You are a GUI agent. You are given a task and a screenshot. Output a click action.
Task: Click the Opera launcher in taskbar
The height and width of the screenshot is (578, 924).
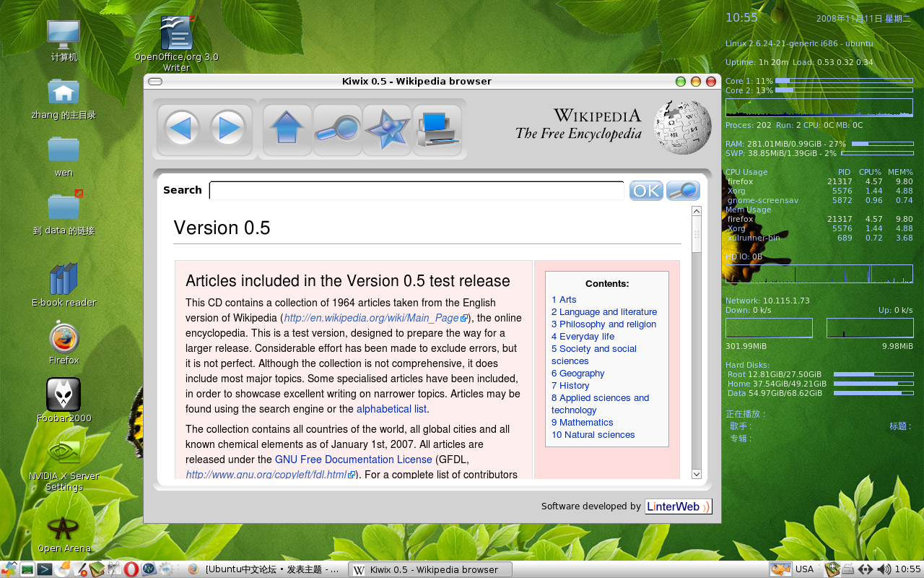click(x=131, y=569)
